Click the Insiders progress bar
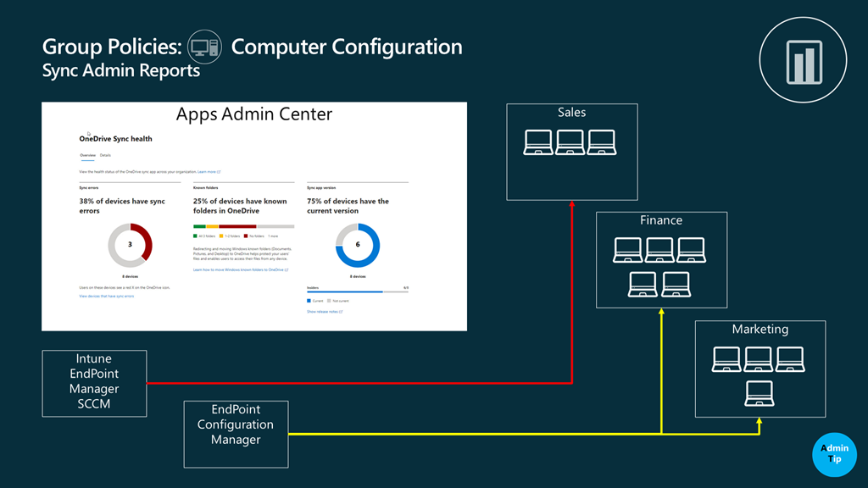The image size is (868, 488). coord(357,292)
